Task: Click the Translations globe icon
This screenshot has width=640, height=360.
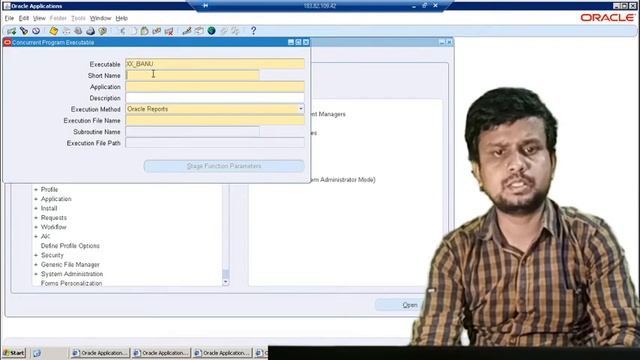Action: [x=211, y=31]
